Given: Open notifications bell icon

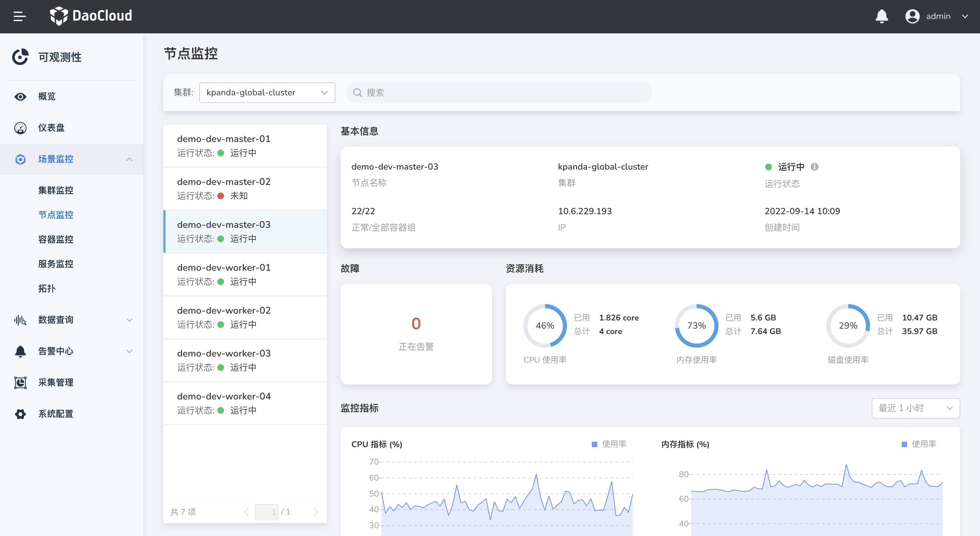Looking at the screenshot, I should [x=882, y=16].
